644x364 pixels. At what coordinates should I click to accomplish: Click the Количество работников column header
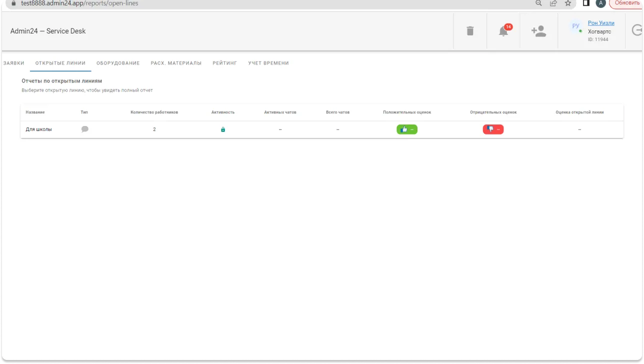tap(154, 112)
